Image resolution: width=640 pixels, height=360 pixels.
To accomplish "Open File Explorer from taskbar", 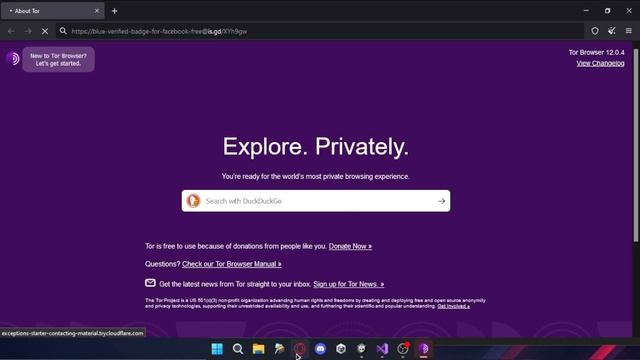I will 258,349.
